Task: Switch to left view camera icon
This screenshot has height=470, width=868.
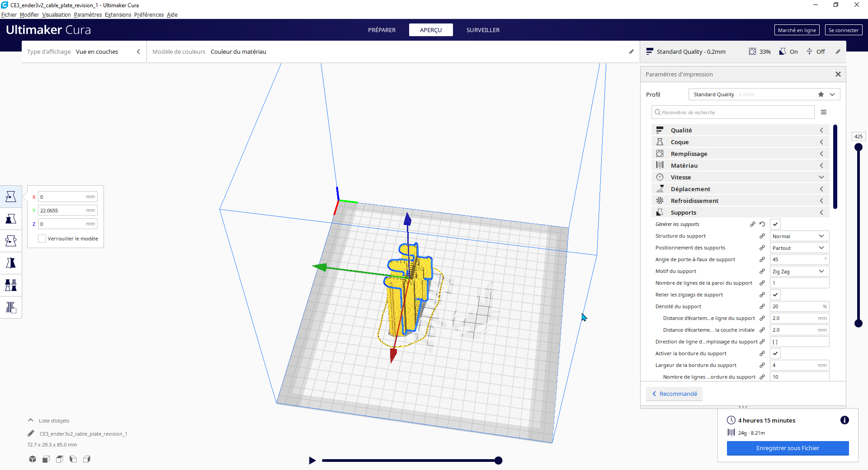Action: (x=73, y=459)
